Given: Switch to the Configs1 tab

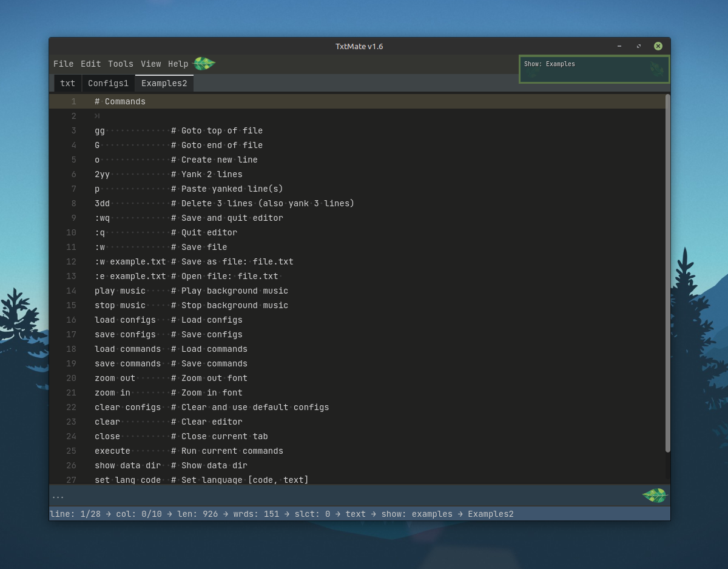Looking at the screenshot, I should [x=108, y=84].
